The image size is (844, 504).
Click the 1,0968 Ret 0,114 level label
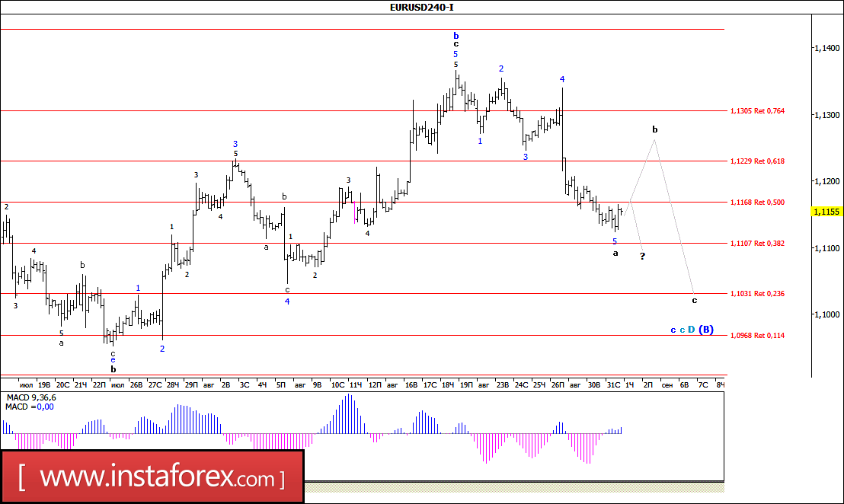coord(757,336)
